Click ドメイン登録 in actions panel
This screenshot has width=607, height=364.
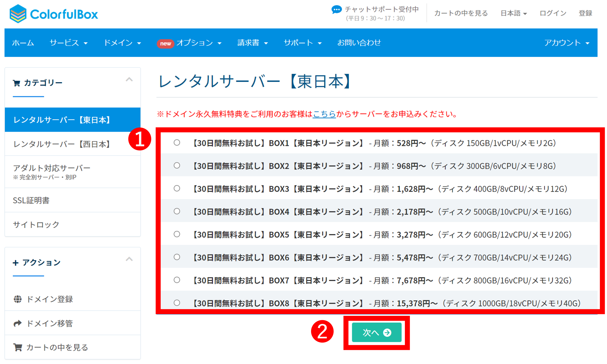[73, 299]
